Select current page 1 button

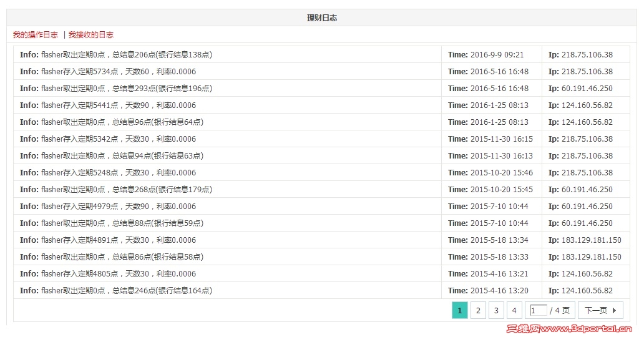click(x=459, y=310)
